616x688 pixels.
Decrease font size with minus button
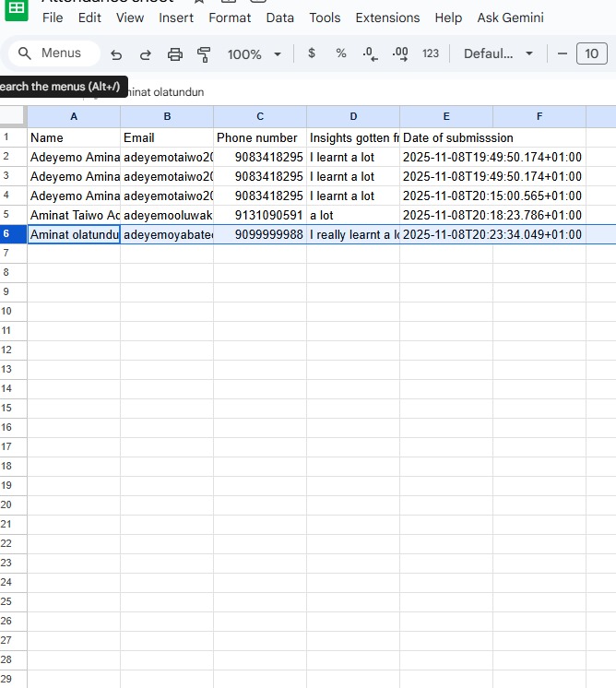pos(563,53)
